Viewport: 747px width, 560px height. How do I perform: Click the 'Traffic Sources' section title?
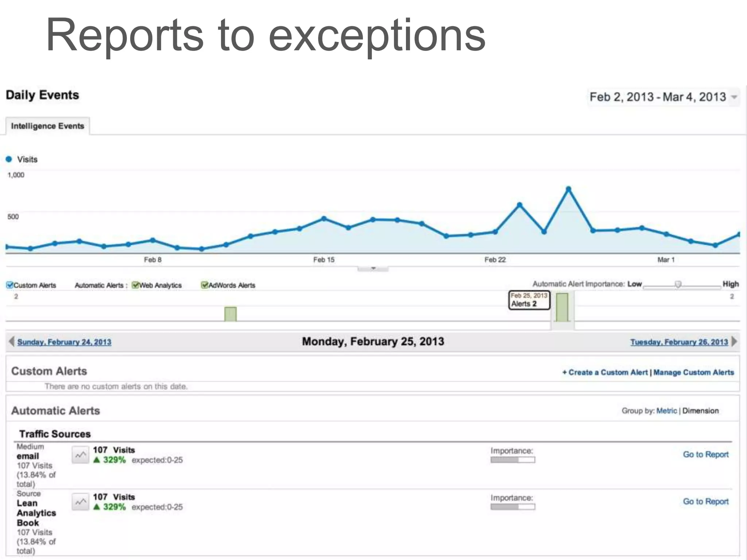pos(55,434)
